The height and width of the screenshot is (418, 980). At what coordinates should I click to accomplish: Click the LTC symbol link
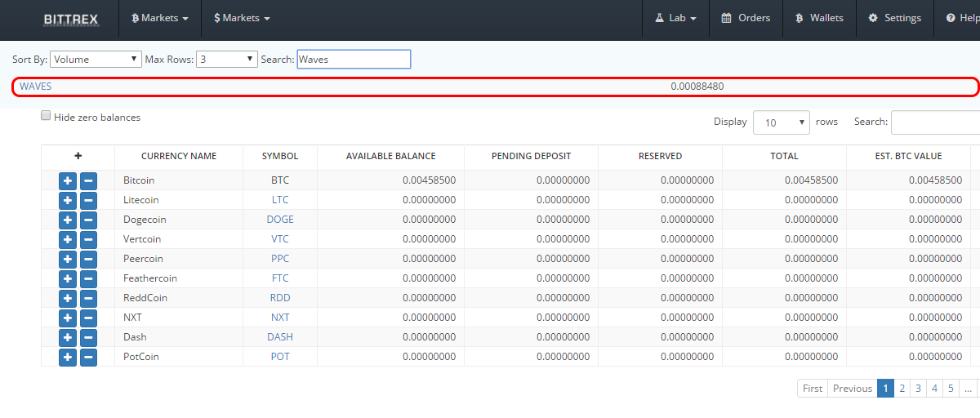click(280, 200)
